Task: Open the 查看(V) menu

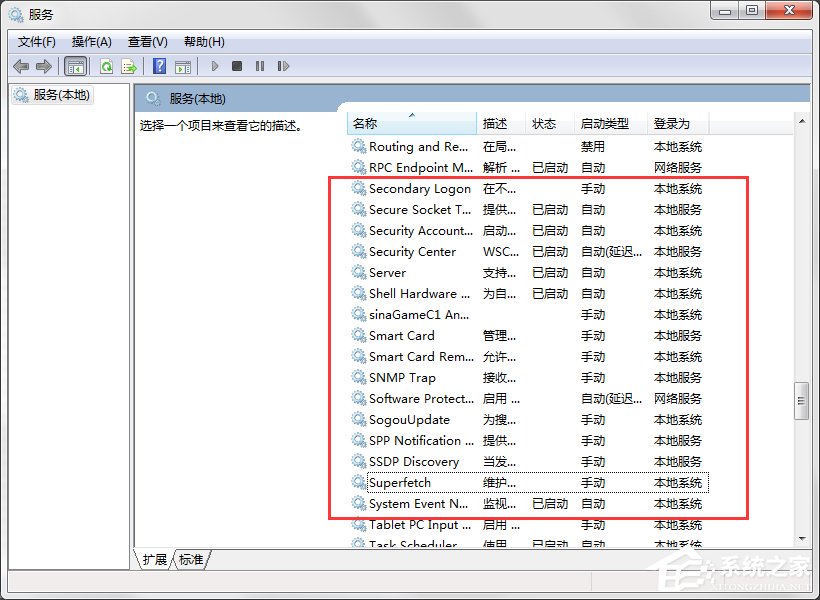Action: click(x=146, y=41)
